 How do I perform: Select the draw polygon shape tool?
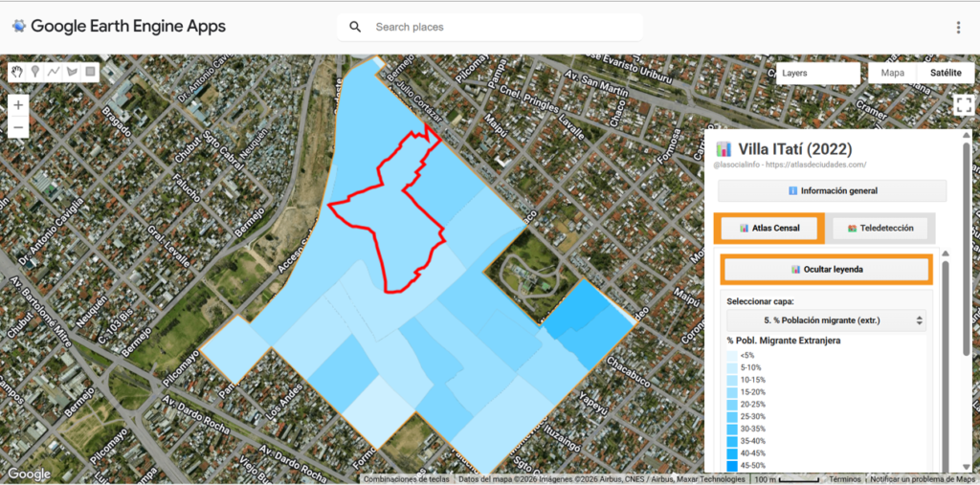(72, 72)
